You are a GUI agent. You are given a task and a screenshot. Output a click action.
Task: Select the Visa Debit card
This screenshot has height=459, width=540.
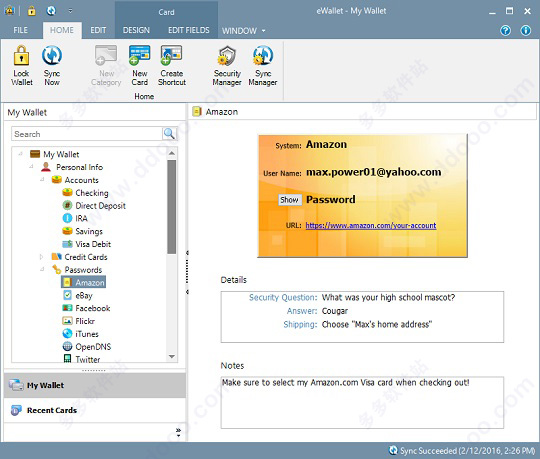[87, 244]
